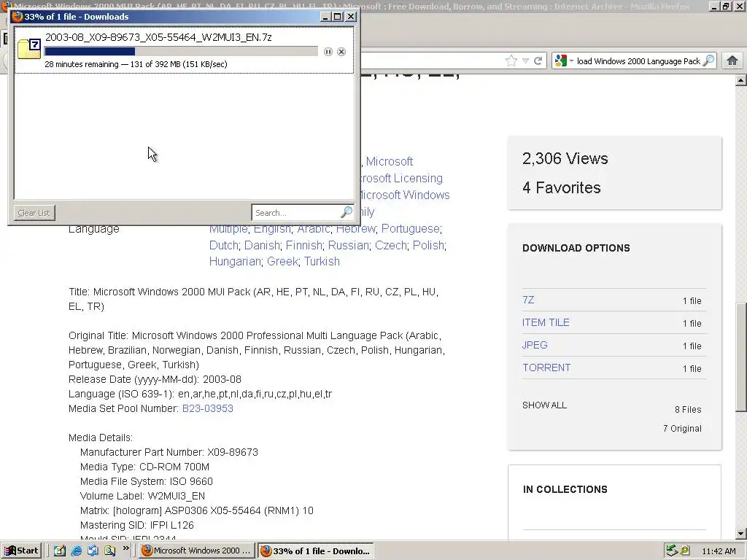
Task: Bookmark this page with the star icon
Action: click(x=511, y=61)
